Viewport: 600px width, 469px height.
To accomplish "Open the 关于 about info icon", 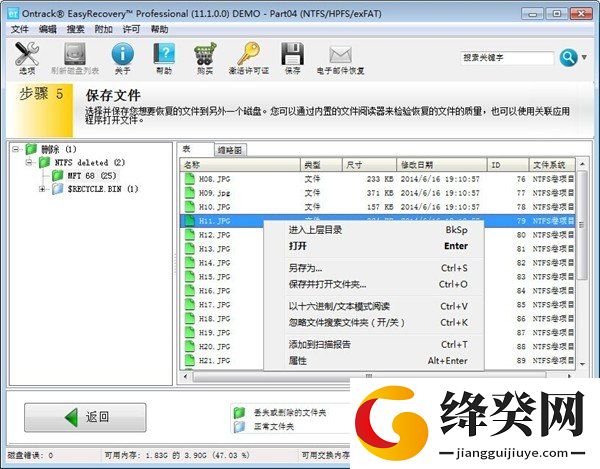I will [x=122, y=54].
